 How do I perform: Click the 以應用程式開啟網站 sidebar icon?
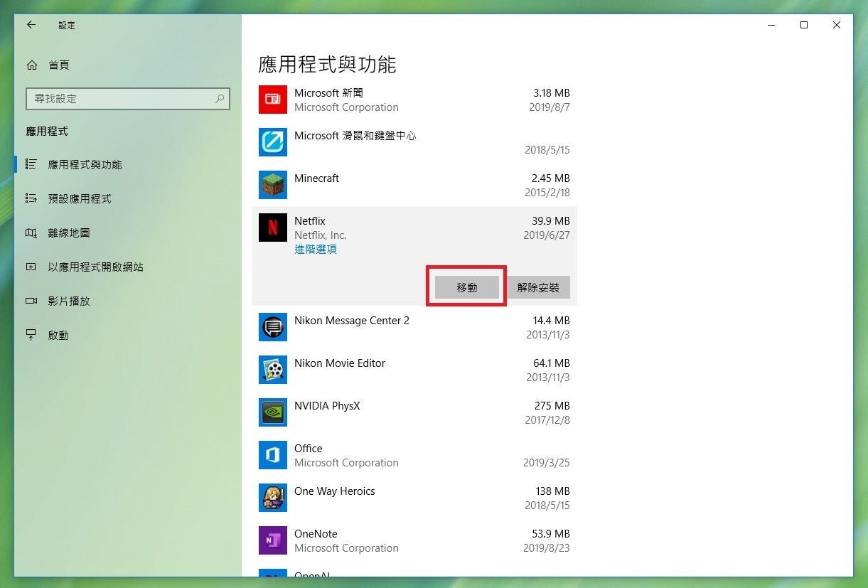pyautogui.click(x=31, y=267)
